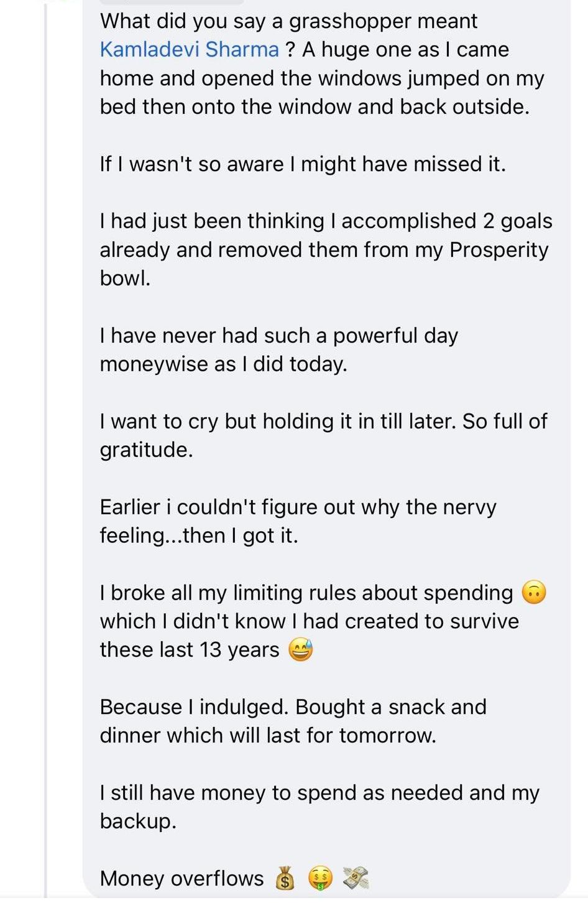Click the 'grasshopper meant' opening line
588x903 pixels.
288,21
